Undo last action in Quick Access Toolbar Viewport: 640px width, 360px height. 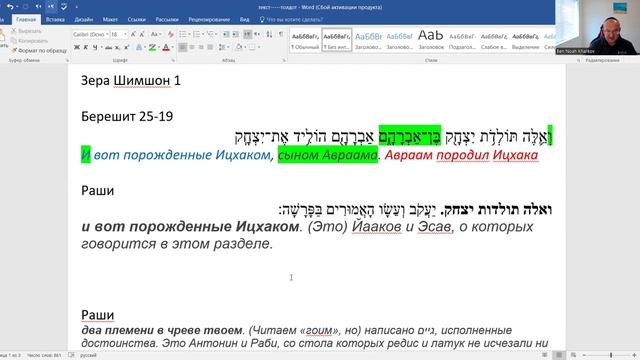(x=11, y=7)
